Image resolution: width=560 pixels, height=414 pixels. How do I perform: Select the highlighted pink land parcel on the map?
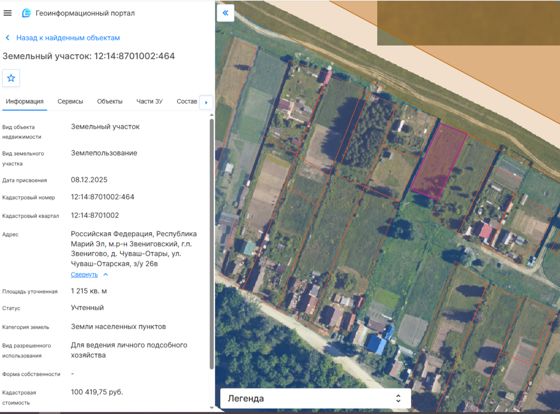(439, 161)
